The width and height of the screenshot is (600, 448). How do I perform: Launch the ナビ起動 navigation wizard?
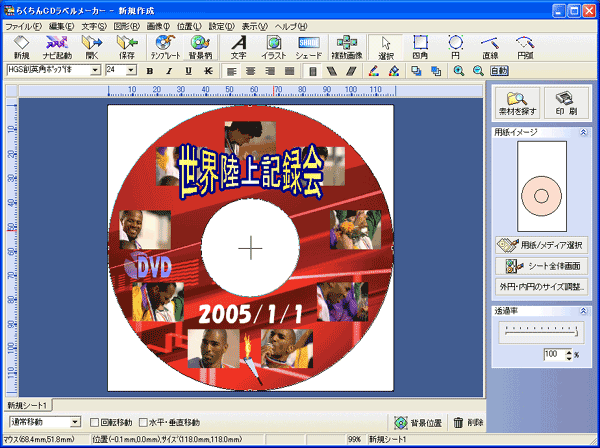(57, 47)
